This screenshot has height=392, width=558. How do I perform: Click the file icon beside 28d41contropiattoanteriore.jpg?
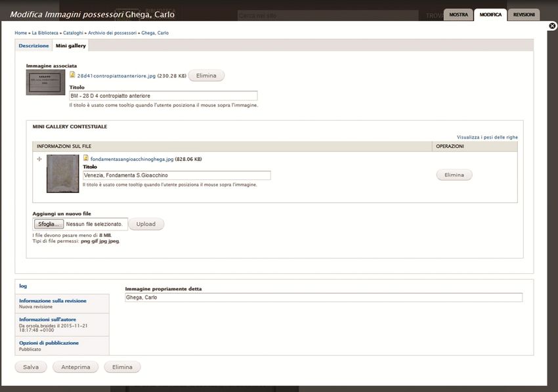[72, 75]
